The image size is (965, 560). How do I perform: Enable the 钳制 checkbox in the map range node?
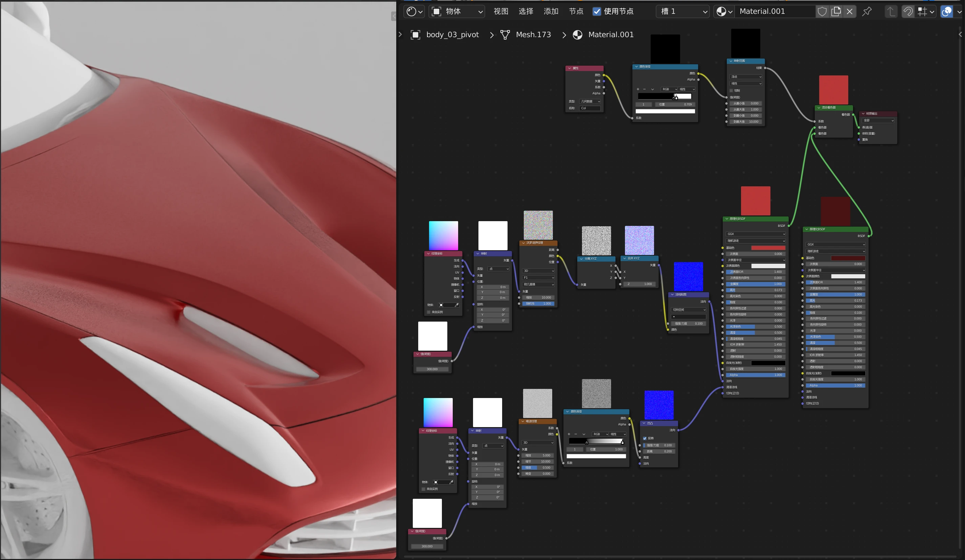[x=732, y=91]
